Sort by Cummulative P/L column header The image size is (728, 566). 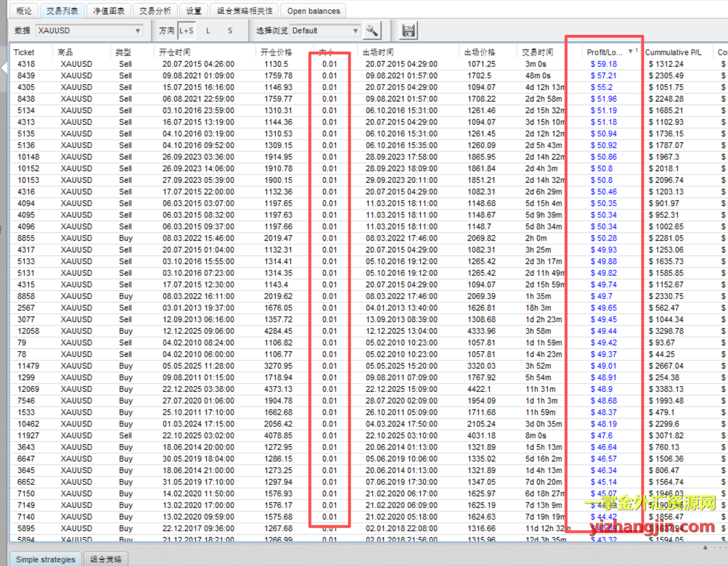point(673,52)
